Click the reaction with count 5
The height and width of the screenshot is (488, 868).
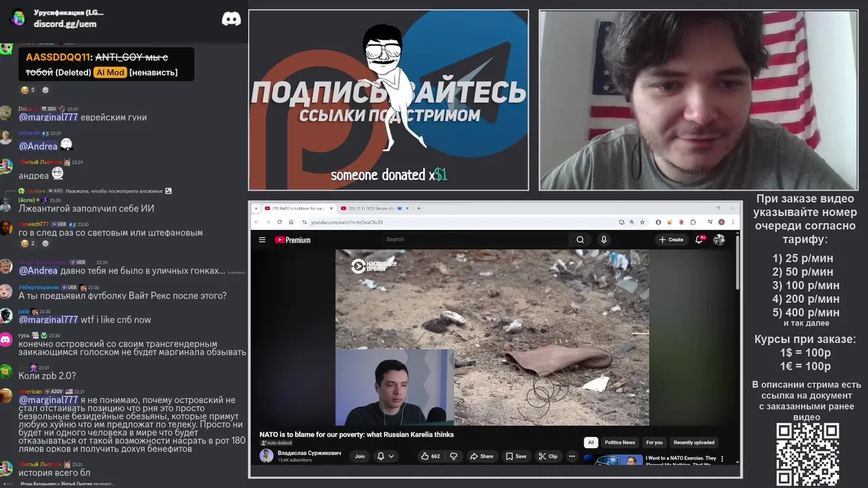(x=28, y=89)
